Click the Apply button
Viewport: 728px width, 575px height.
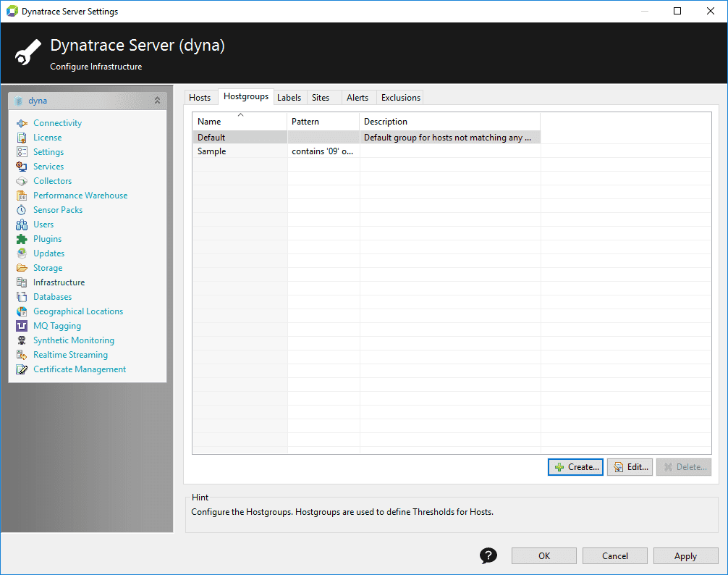click(686, 556)
